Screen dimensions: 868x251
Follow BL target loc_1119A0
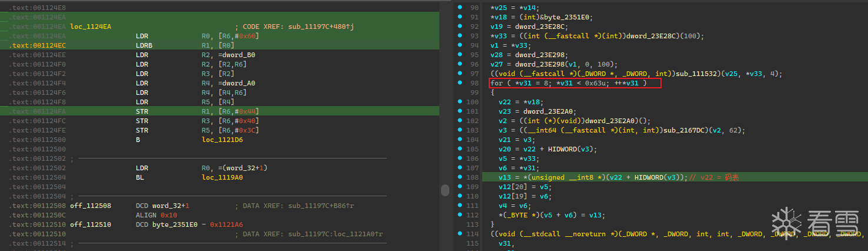coord(222,177)
